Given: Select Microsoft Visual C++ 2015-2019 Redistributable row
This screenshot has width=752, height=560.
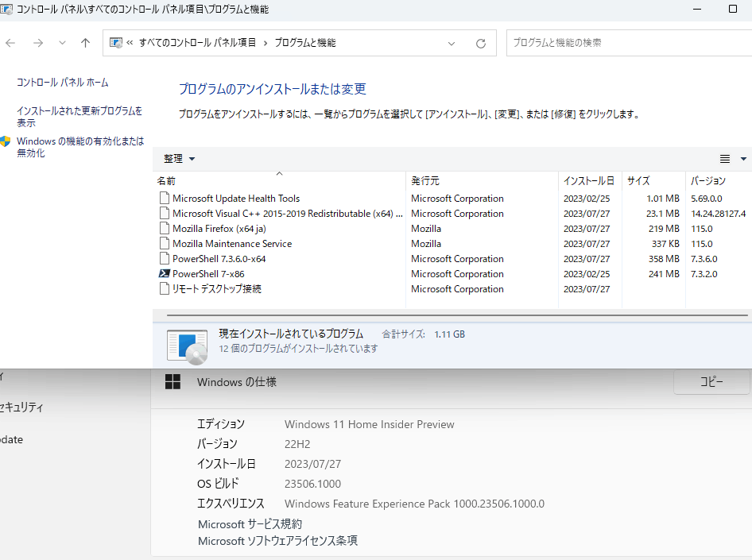Looking at the screenshot, I should click(x=452, y=214).
